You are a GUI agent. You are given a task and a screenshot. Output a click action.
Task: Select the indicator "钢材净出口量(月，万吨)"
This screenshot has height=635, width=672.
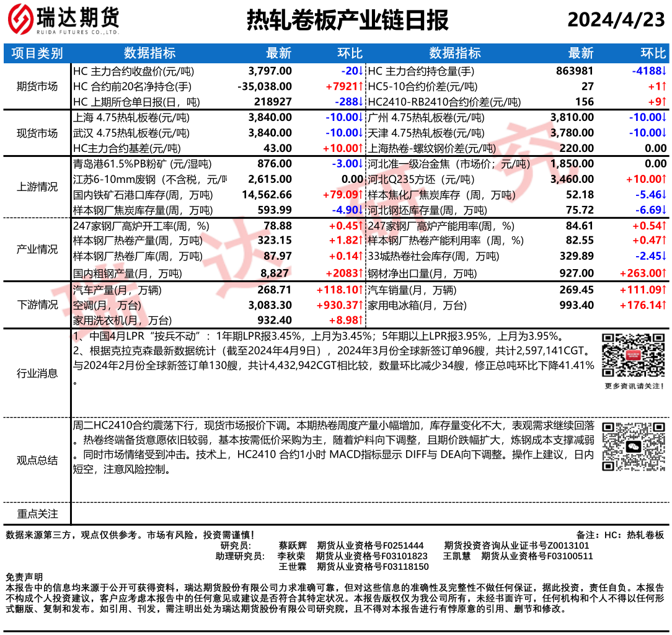[422, 273]
